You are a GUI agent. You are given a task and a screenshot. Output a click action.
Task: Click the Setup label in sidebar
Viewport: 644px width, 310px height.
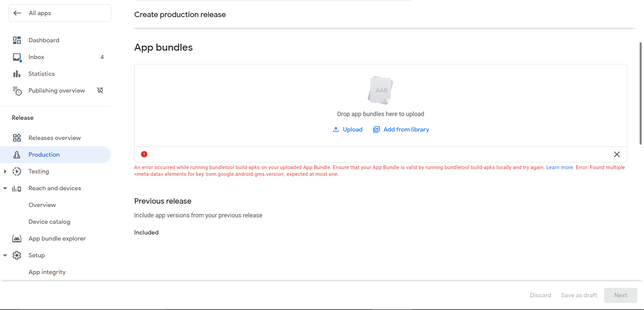pyautogui.click(x=37, y=255)
